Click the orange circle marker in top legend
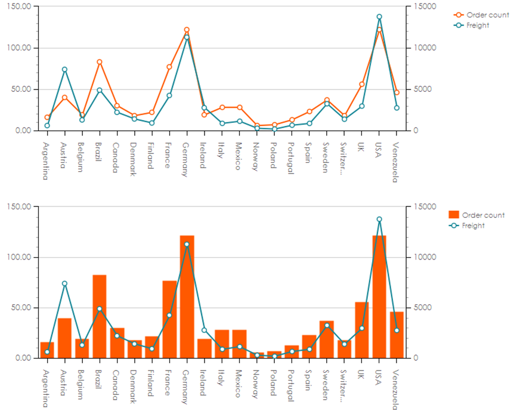Screen dimensions: 517x420 tap(459, 15)
